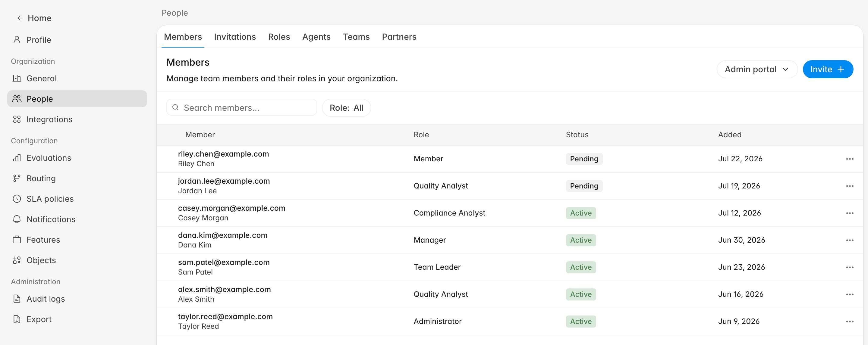Open the Agents tab
Viewport: 868px width, 345px height.
316,37
